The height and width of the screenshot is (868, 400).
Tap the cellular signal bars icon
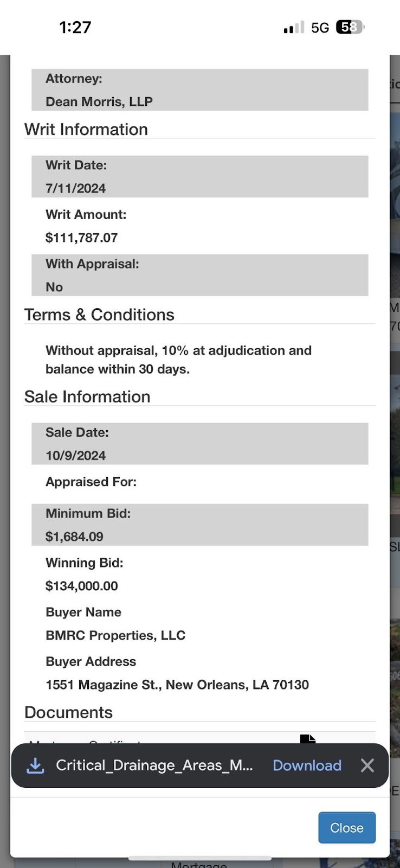point(293,28)
